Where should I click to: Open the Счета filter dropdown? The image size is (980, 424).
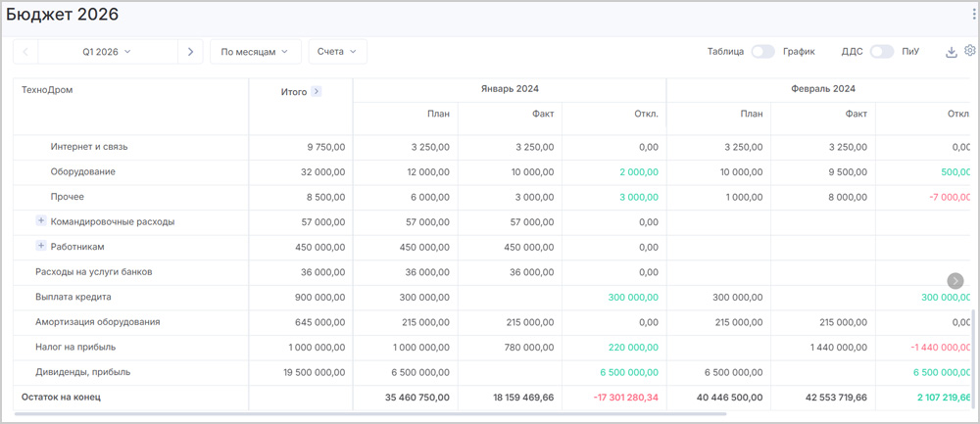[x=337, y=52]
